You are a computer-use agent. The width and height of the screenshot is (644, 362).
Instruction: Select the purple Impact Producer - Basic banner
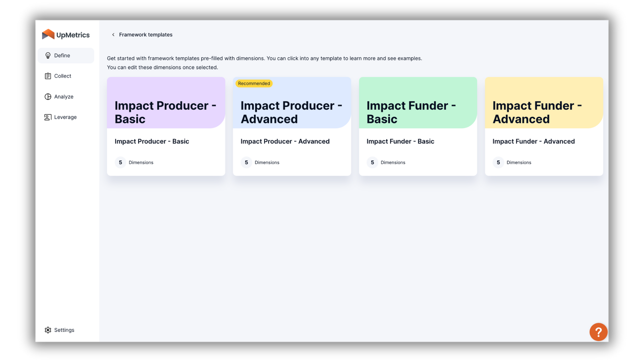pos(166,103)
